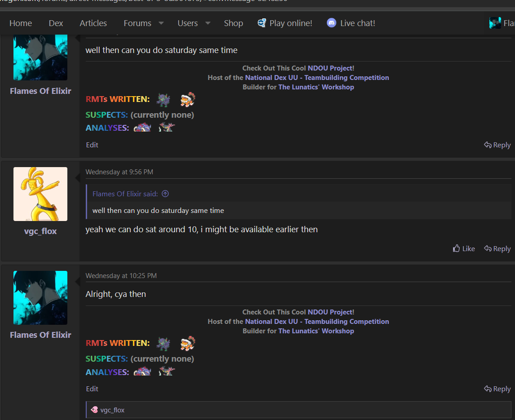Open Users navigation item
The width and height of the screenshot is (515, 420).
click(x=188, y=23)
